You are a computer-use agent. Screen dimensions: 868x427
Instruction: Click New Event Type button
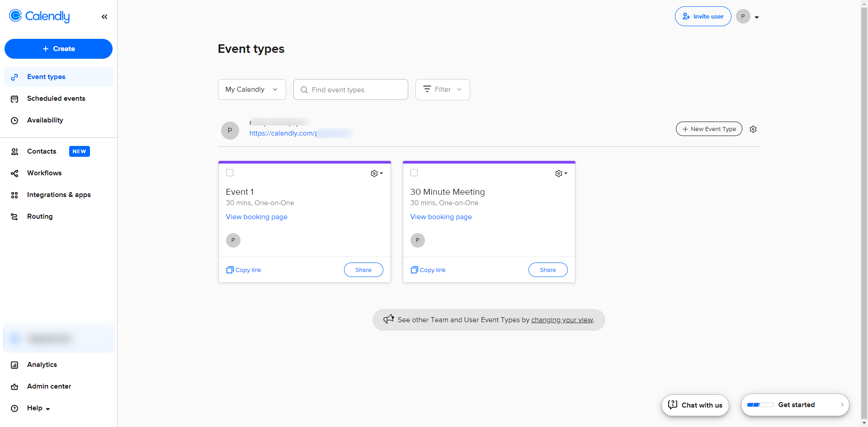coord(709,129)
